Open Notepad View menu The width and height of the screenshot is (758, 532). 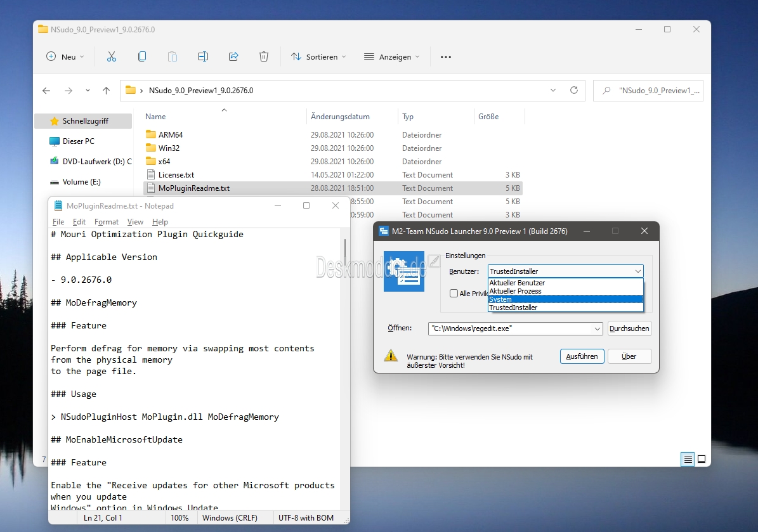point(135,222)
